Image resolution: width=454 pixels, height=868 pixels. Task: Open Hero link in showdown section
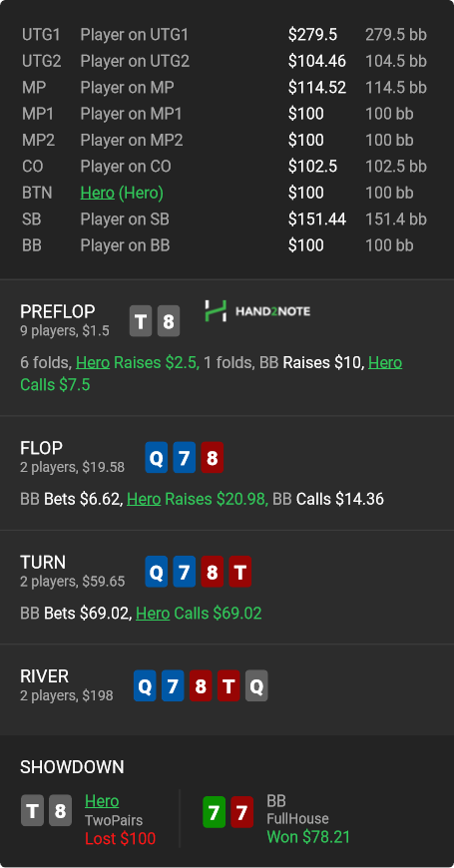tap(102, 801)
